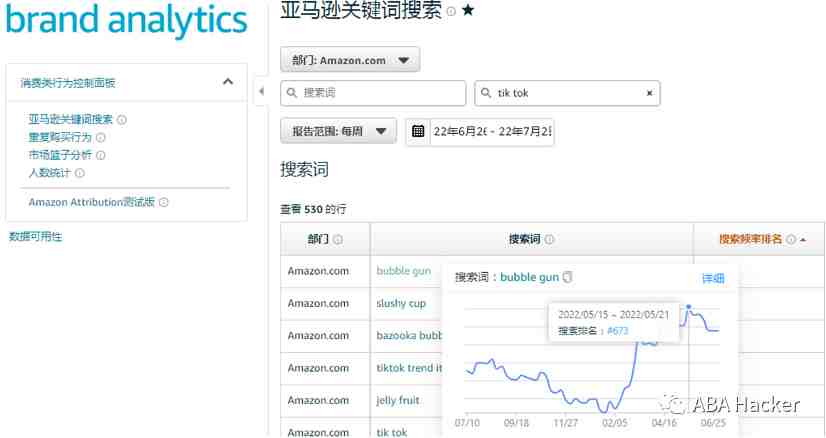
Task: Click tik tok search term in table
Action: pyautogui.click(x=392, y=432)
